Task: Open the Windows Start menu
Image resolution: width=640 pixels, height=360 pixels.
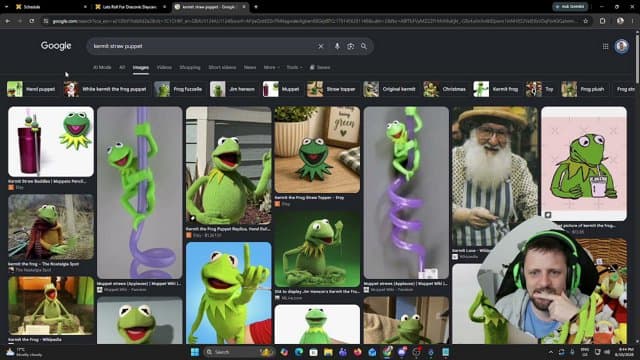Action: (195, 352)
